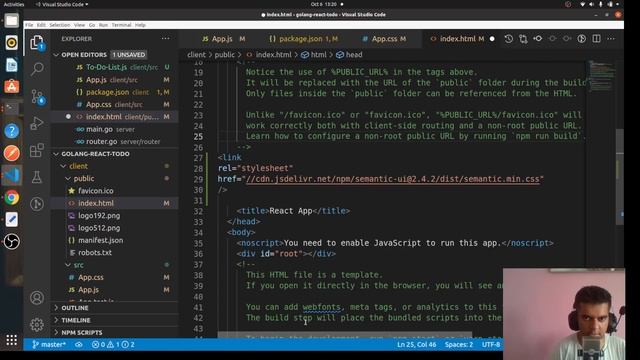Viewport: 640px width, 360px height.
Task: Open the Accounts menu icon
Action: [37, 298]
